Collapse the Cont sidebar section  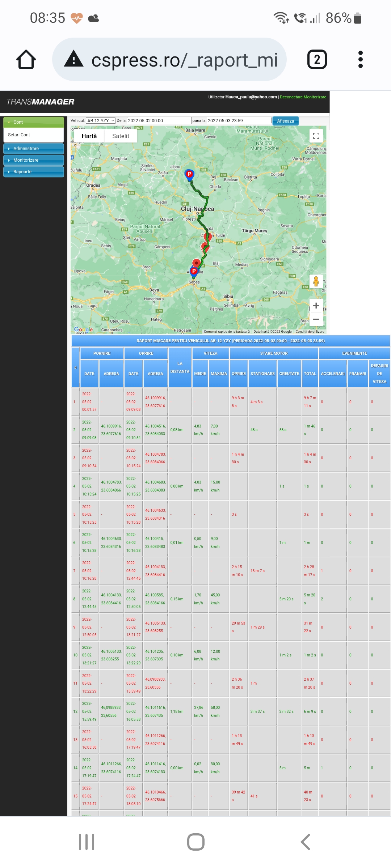(x=34, y=122)
